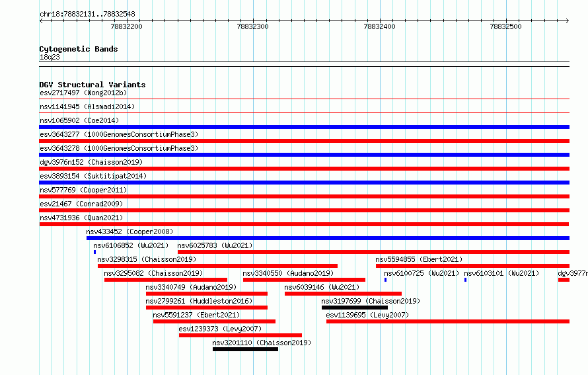Select the red bar under nsv6025783
The width and height of the screenshot is (588, 375).
click(373, 252)
